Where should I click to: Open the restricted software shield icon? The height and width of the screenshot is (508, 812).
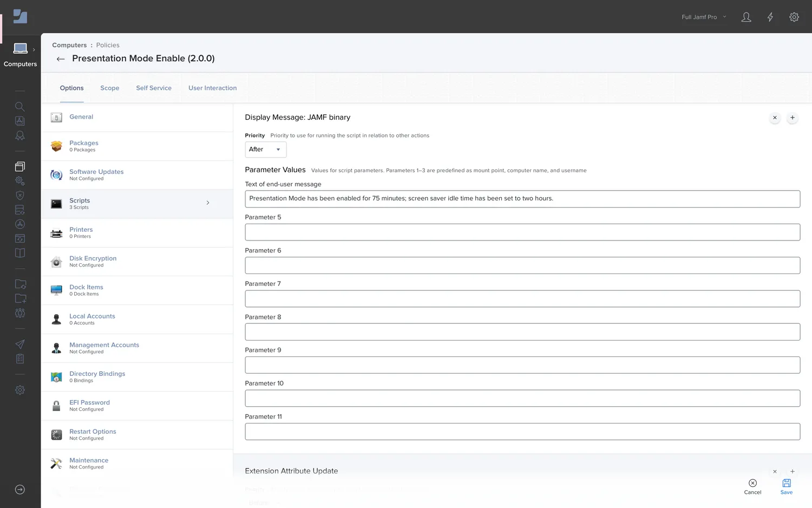pos(20,196)
